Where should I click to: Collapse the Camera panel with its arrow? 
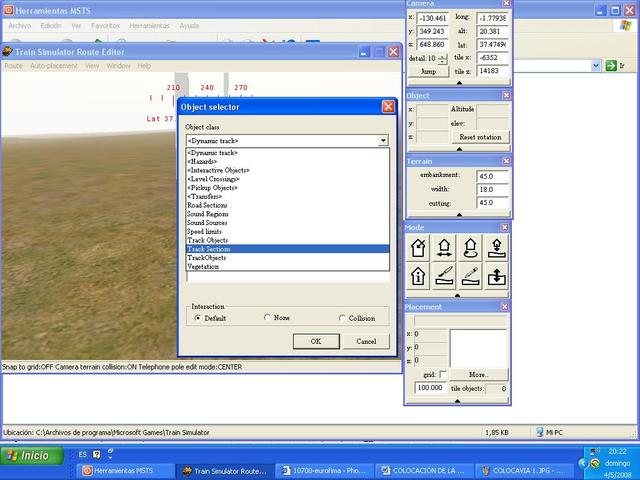[458, 84]
